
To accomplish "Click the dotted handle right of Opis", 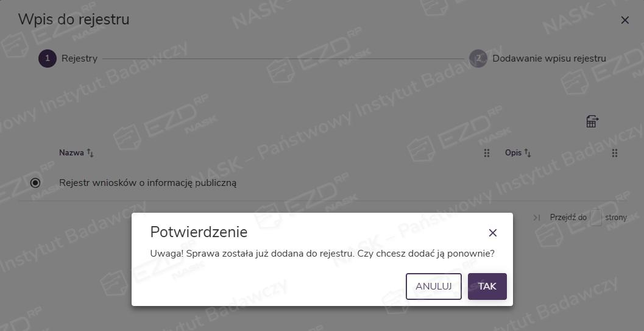I will click(x=615, y=153).
